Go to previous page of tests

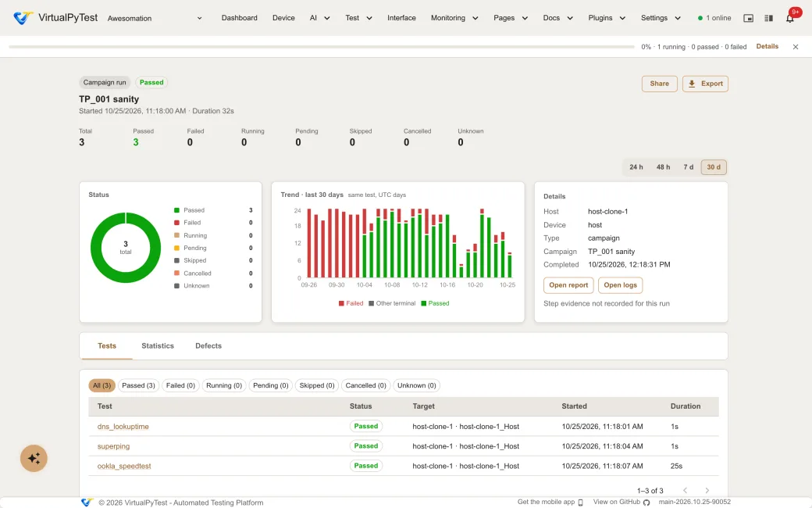[686, 490]
